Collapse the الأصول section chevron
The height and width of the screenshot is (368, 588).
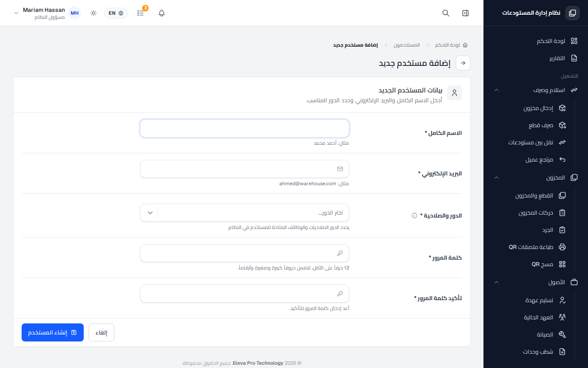(x=497, y=282)
